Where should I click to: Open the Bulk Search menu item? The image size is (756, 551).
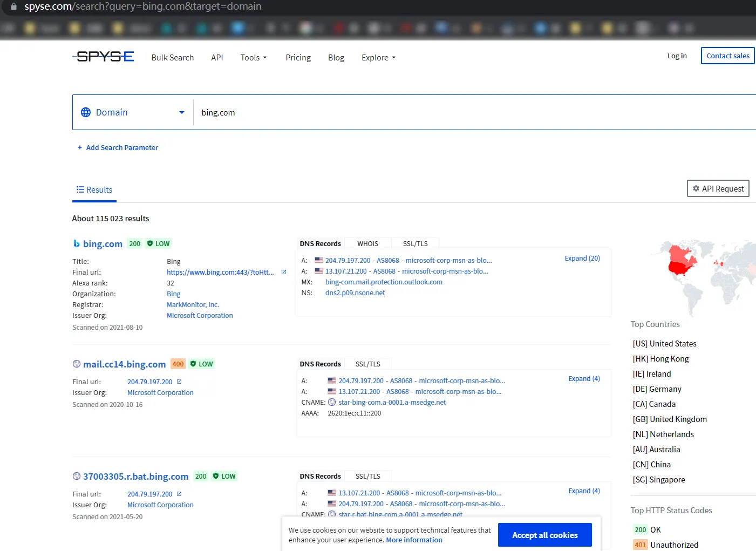click(173, 57)
